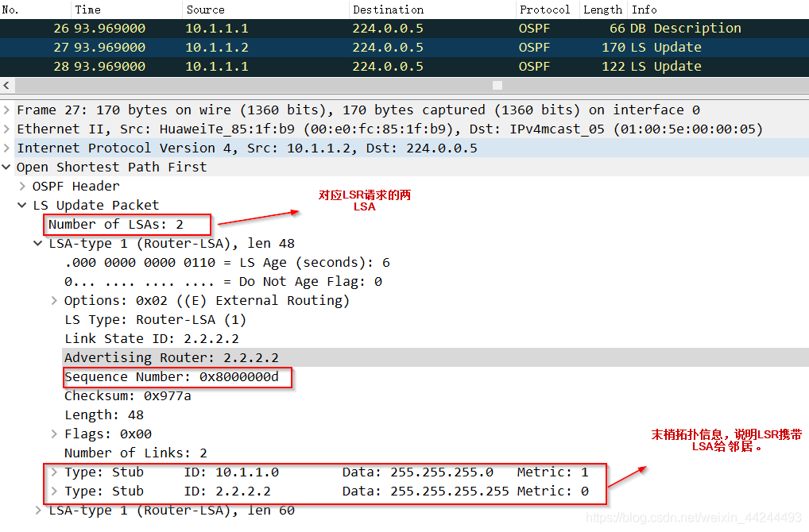Image resolution: width=809 pixels, height=532 pixels.
Task: Expand the Ethernet II layer
Action: click(6, 129)
